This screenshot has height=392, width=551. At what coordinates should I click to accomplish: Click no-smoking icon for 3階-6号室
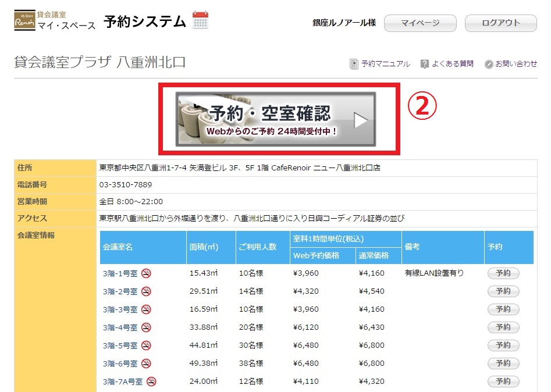click(146, 364)
